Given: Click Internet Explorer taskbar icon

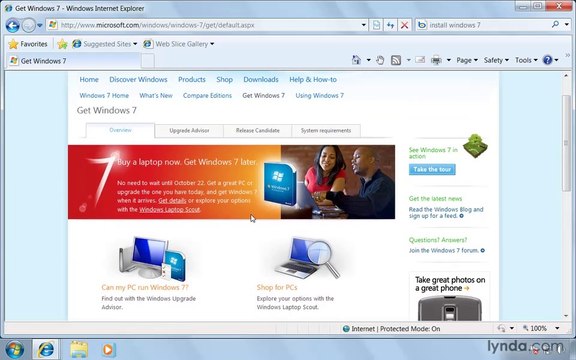Looking at the screenshot, I should click(x=46, y=349).
